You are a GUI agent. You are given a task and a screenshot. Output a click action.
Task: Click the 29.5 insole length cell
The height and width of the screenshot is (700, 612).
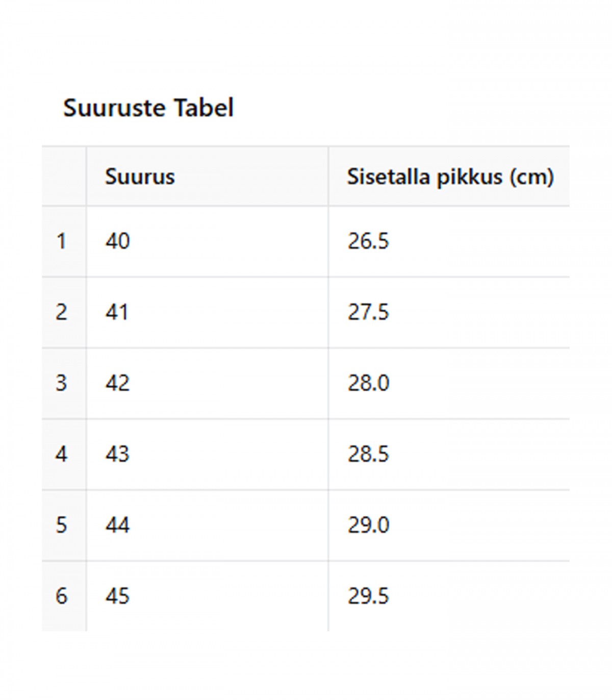click(x=449, y=596)
